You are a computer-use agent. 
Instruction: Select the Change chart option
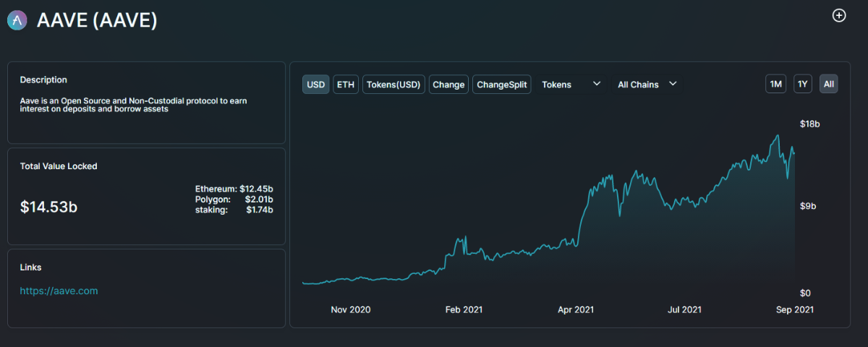448,85
